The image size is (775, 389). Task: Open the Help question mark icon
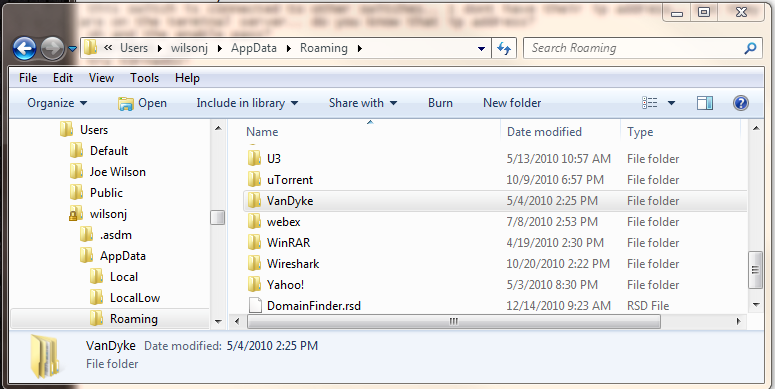pyautogui.click(x=740, y=103)
